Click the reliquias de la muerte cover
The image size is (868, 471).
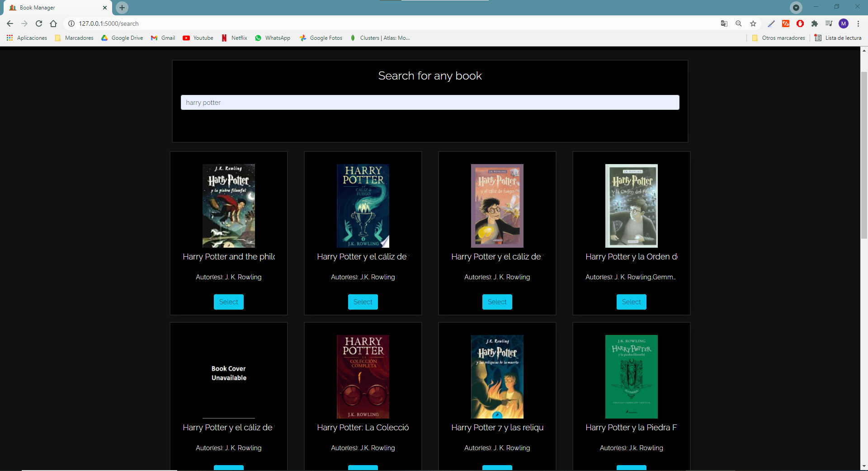coord(497,377)
